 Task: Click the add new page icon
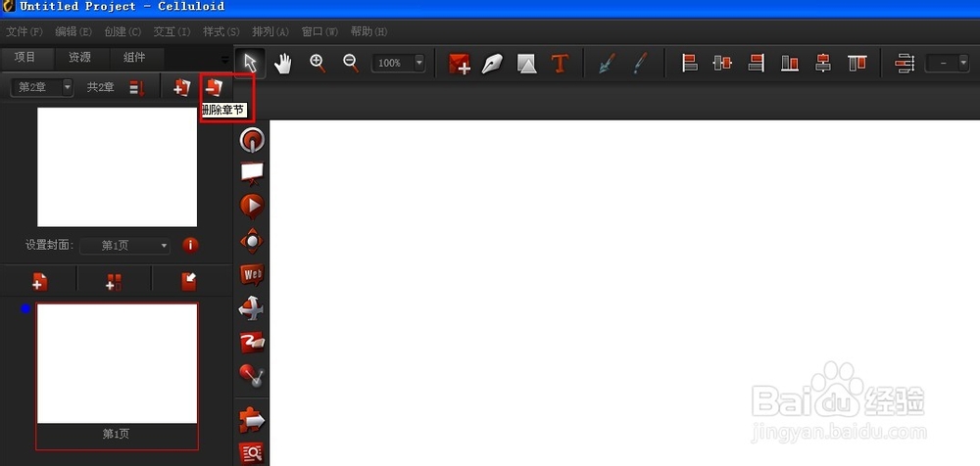(x=39, y=282)
